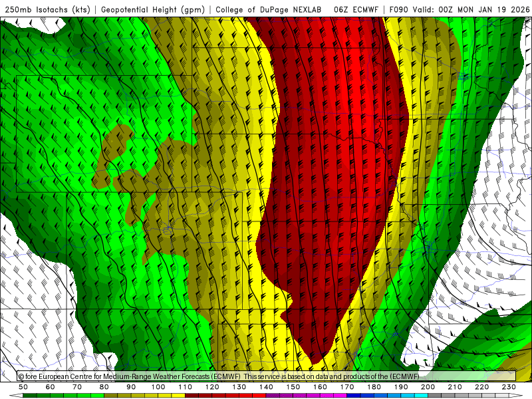
Task: Click the 'F090' forecast hour label
Action: pos(398,9)
